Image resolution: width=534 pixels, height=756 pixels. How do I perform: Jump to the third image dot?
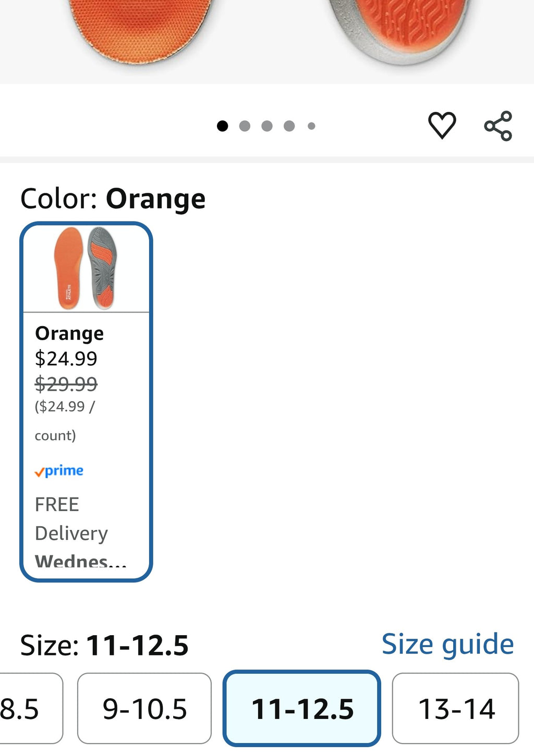tap(267, 126)
